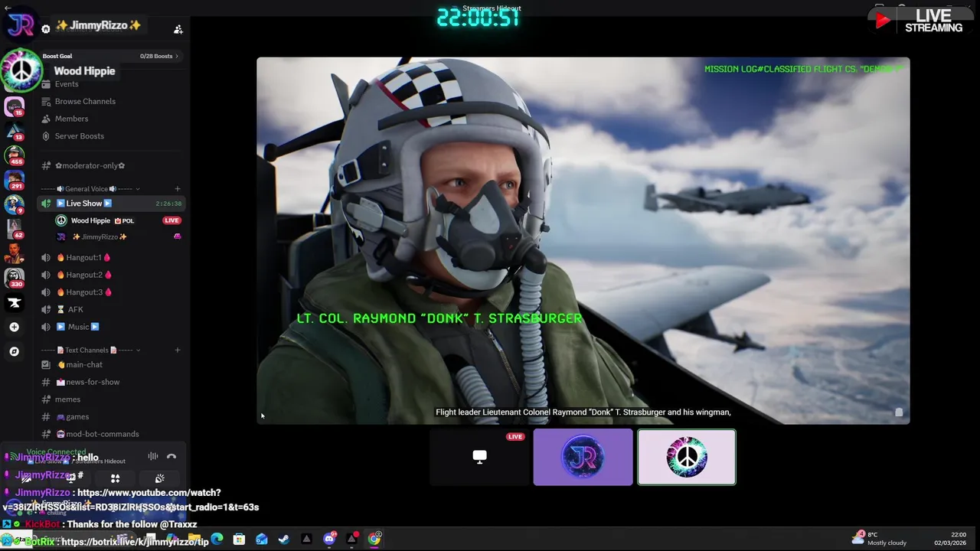Go to JR direct messages home icon

pos(21,25)
